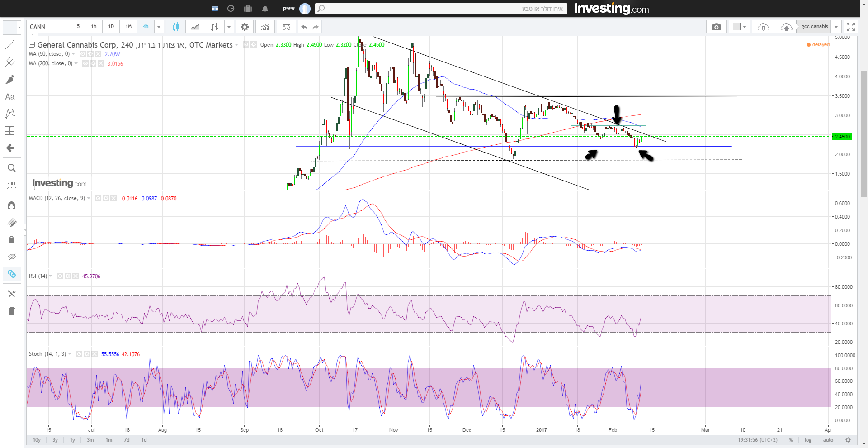Click the gcc canabis saved layout name

tap(815, 27)
